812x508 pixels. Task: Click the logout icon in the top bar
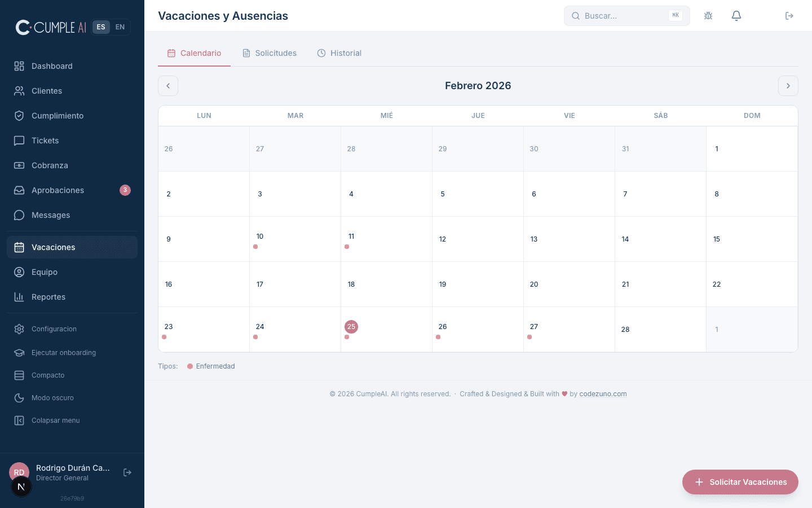(789, 16)
